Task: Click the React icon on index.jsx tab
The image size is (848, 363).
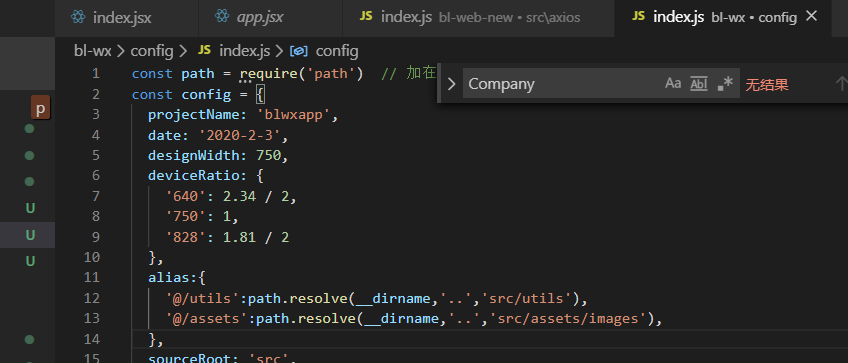Action: (x=79, y=17)
